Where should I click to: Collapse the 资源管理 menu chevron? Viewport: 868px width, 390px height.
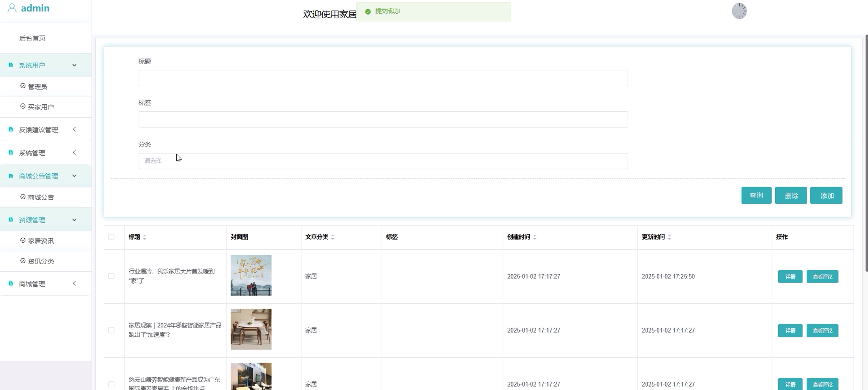tap(74, 220)
